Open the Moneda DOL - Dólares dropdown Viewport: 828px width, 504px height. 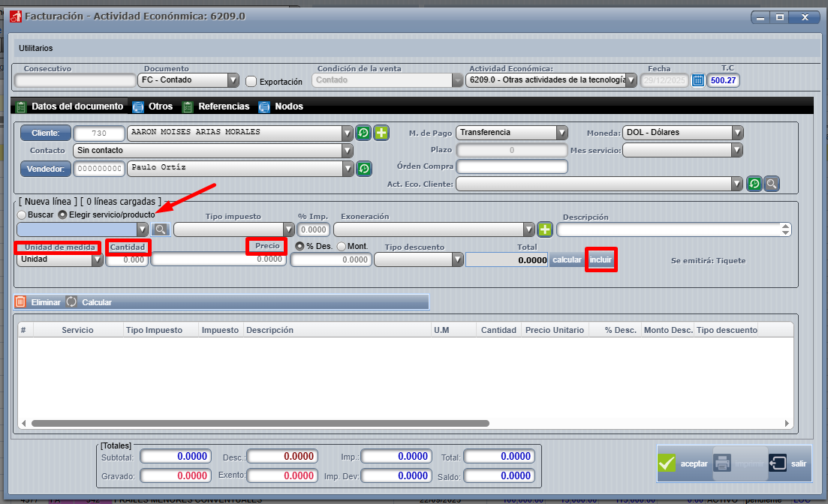point(737,133)
